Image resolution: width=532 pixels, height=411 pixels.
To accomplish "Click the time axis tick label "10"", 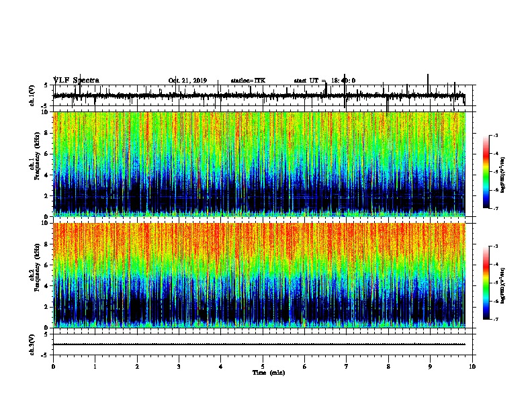I will tap(472, 367).
